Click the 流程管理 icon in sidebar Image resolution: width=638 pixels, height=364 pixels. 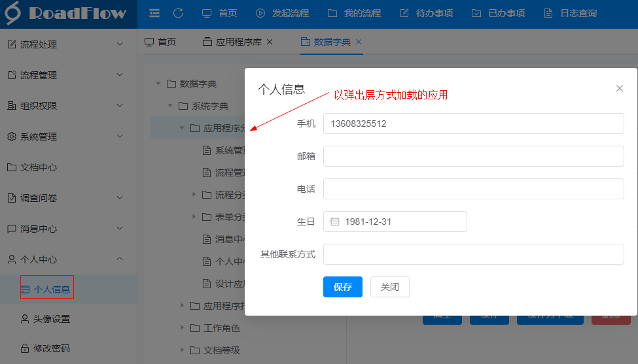coord(12,75)
